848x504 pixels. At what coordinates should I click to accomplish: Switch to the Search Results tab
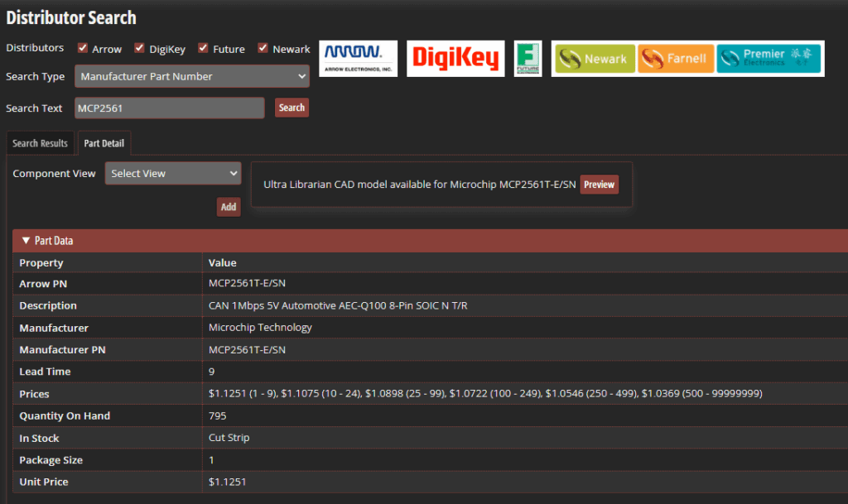click(40, 143)
